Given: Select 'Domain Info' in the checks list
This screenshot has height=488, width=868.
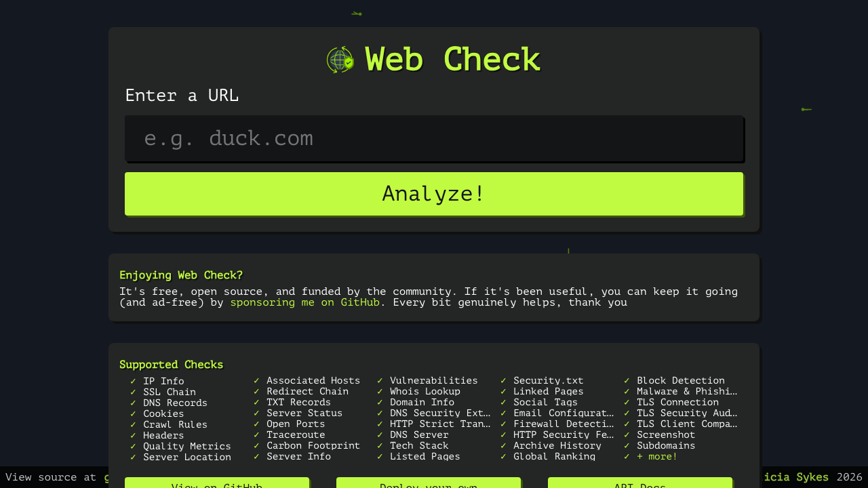Looking at the screenshot, I should (x=422, y=402).
